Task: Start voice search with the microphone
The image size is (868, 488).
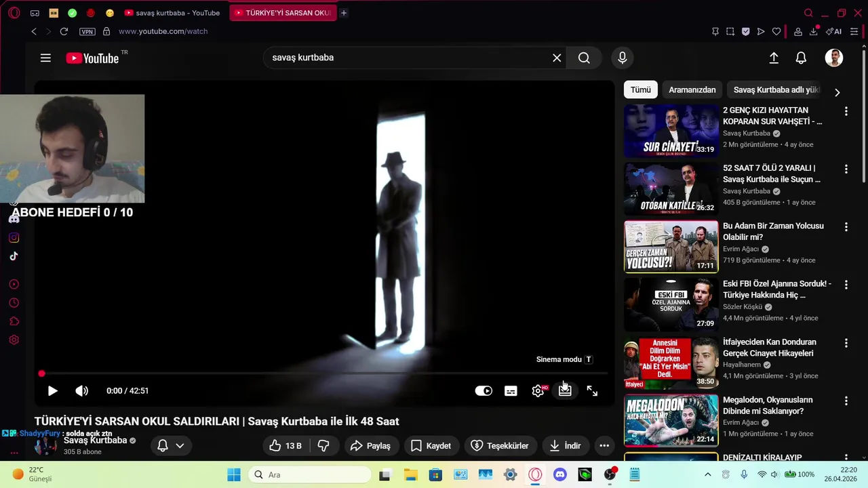Action: [x=623, y=58]
